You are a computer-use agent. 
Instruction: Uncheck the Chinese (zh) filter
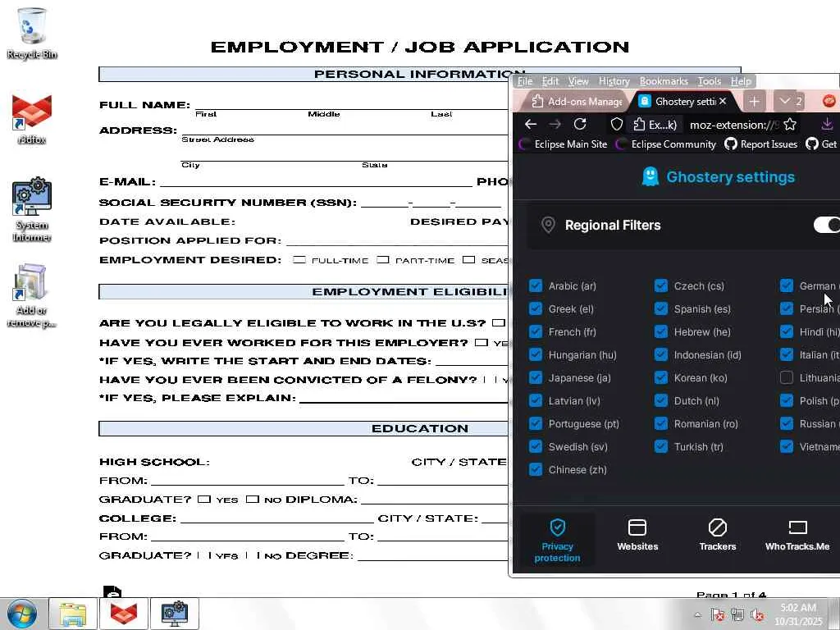(535, 470)
